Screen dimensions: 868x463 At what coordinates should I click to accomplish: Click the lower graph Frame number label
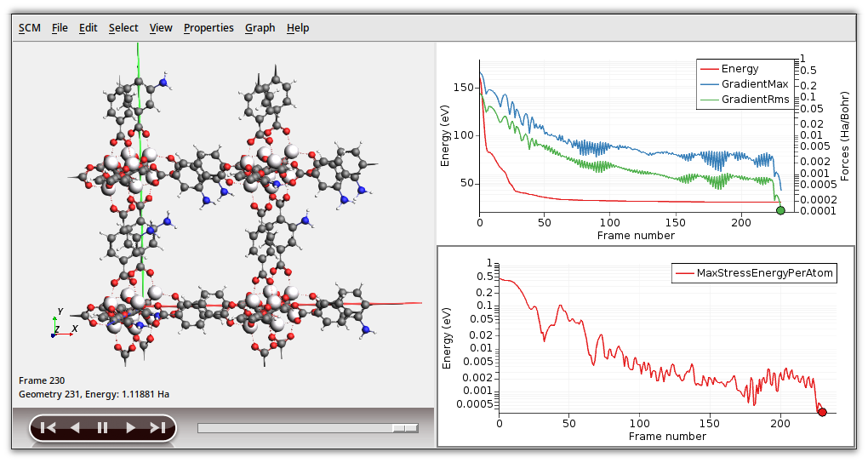click(668, 437)
